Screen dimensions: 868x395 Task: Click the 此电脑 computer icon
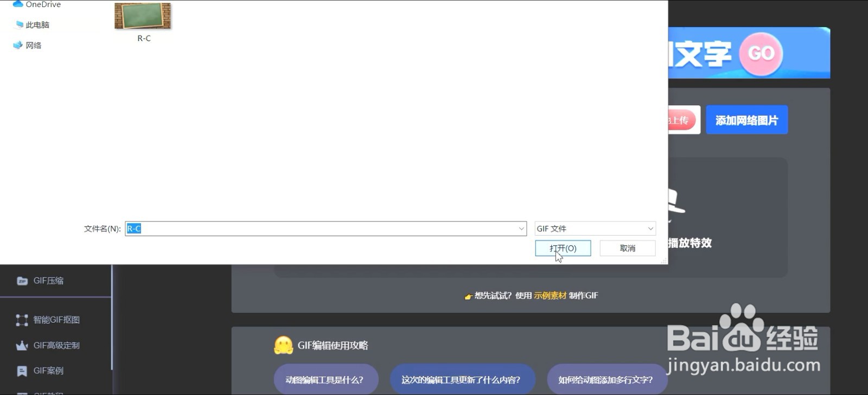[x=19, y=24]
